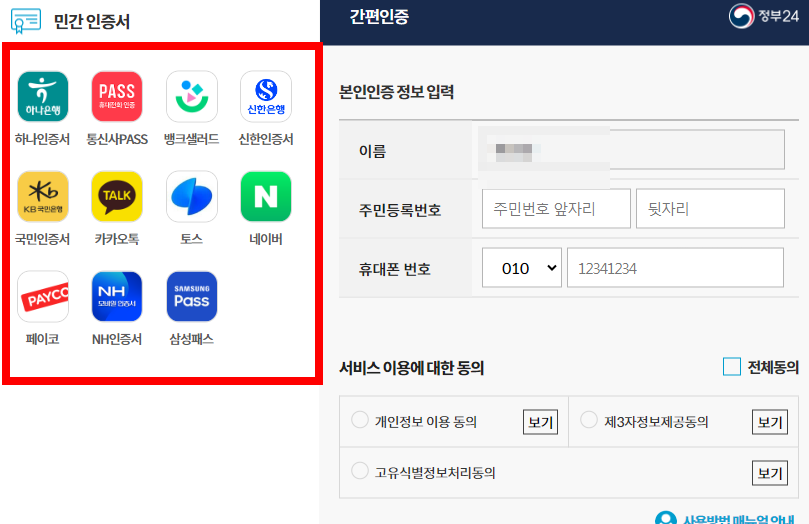
Task: Click the 간편인증 header title
Action: coord(379,17)
